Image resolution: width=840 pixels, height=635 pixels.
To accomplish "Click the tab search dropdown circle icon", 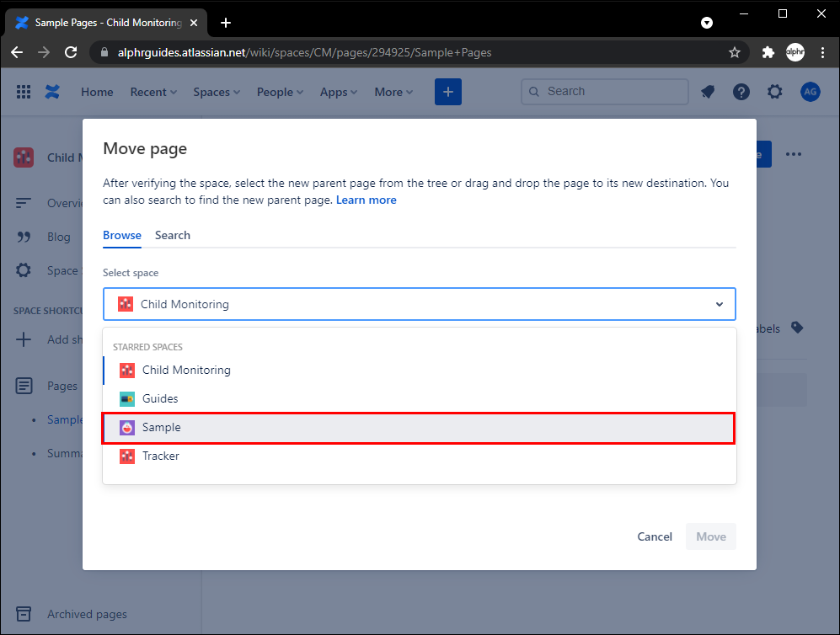I will click(707, 23).
